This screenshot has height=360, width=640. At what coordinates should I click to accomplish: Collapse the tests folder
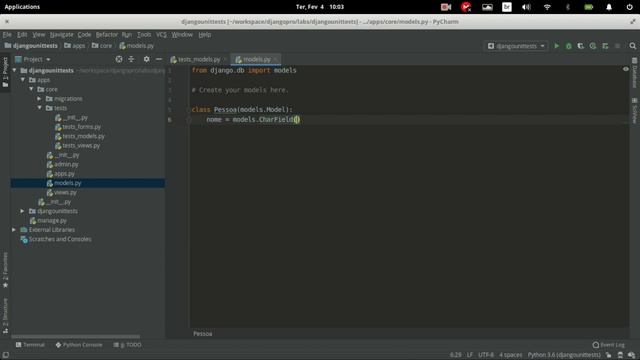click(x=40, y=108)
